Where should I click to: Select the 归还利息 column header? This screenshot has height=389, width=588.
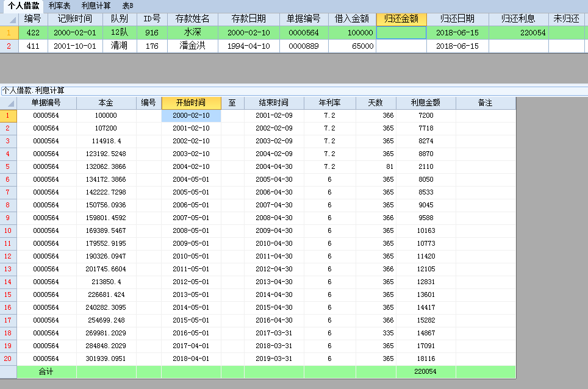pyautogui.click(x=518, y=19)
